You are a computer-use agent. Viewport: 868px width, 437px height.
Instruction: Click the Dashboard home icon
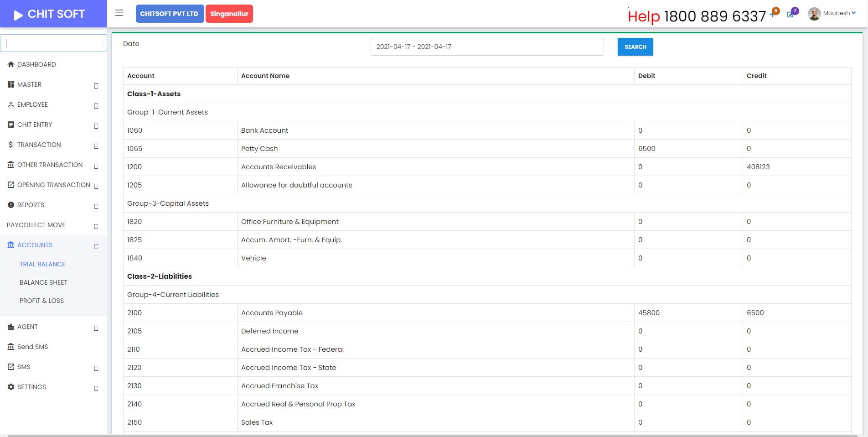click(x=11, y=64)
